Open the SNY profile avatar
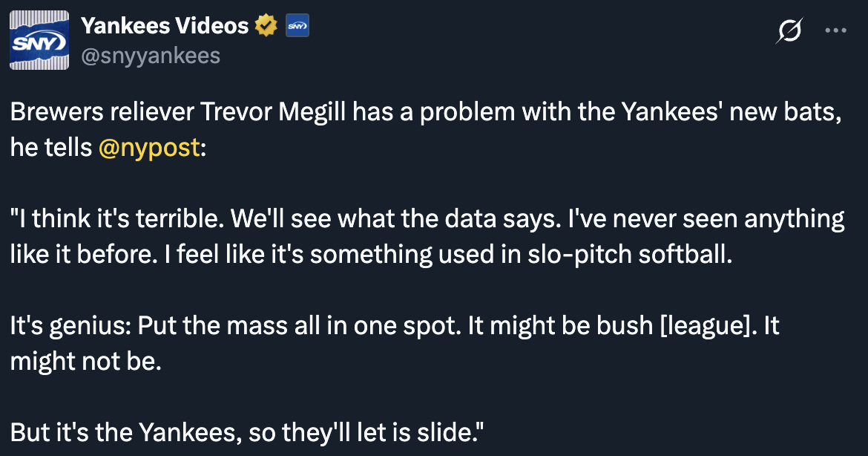 39,40
